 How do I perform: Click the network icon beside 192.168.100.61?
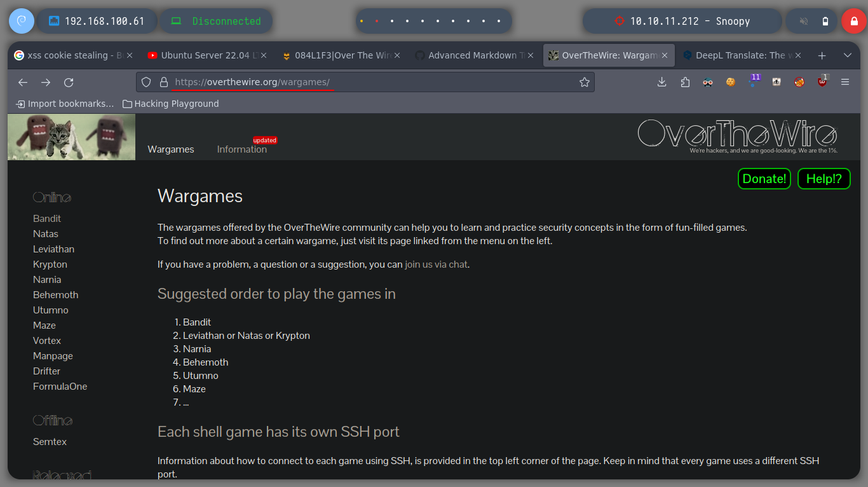pos(55,21)
